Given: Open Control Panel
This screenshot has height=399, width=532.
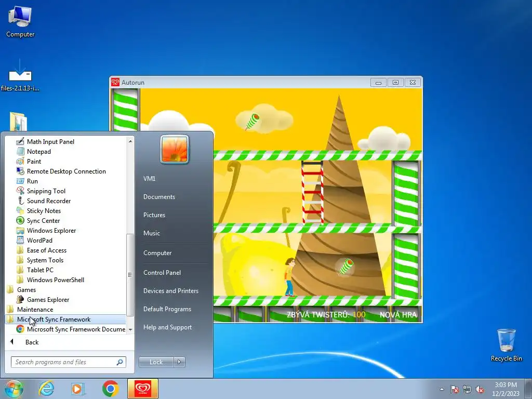Looking at the screenshot, I should (x=162, y=272).
